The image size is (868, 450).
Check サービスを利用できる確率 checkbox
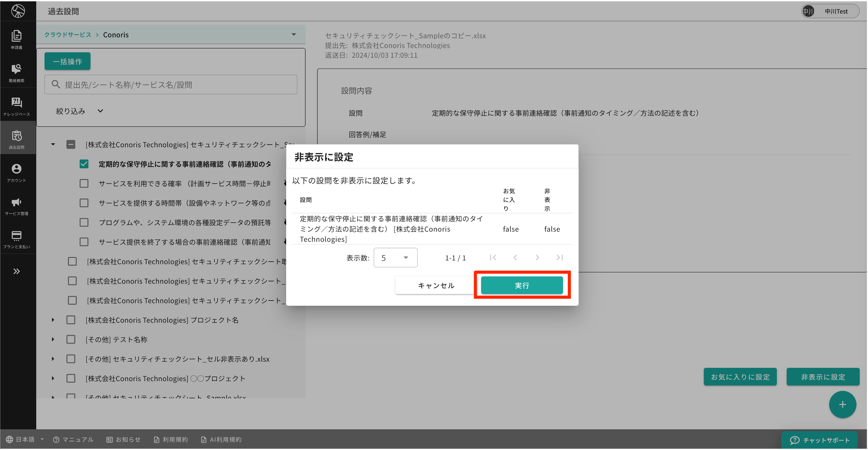[x=84, y=183]
